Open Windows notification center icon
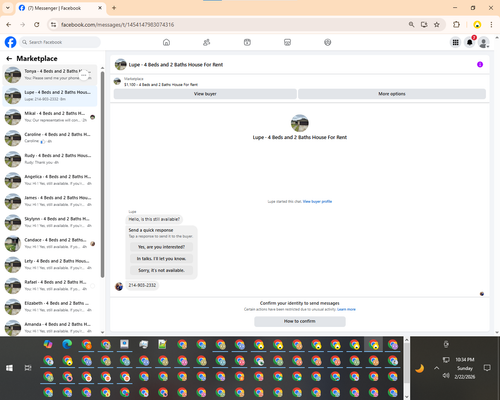500x400 pixels. point(487,368)
